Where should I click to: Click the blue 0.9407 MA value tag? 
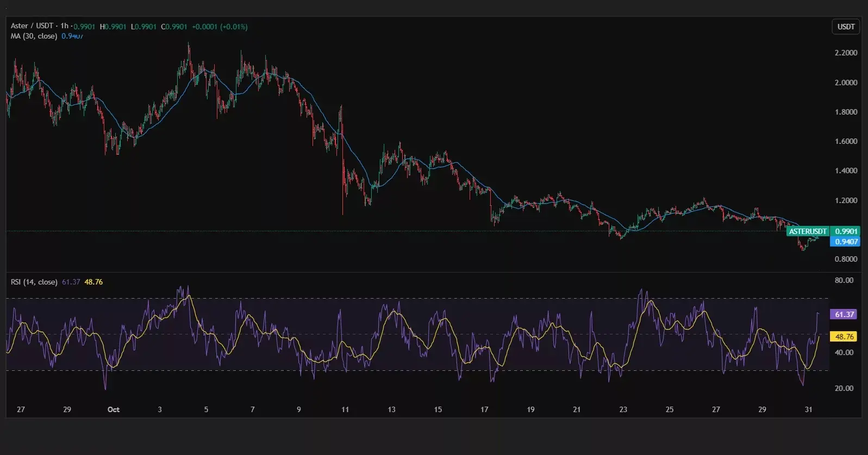tap(846, 242)
